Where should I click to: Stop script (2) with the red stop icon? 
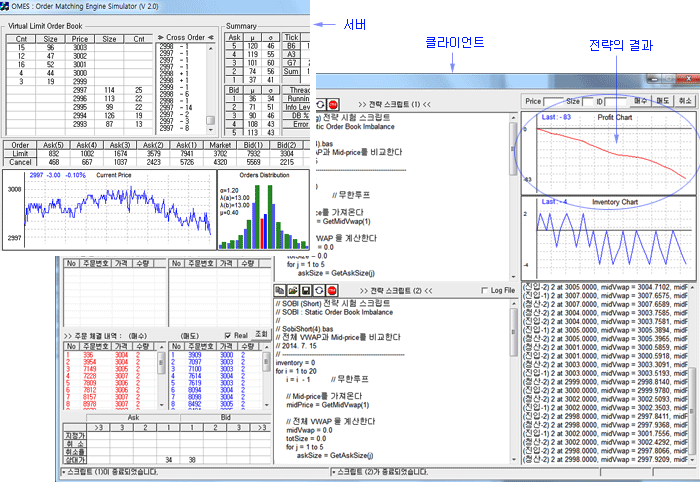[x=332, y=291]
